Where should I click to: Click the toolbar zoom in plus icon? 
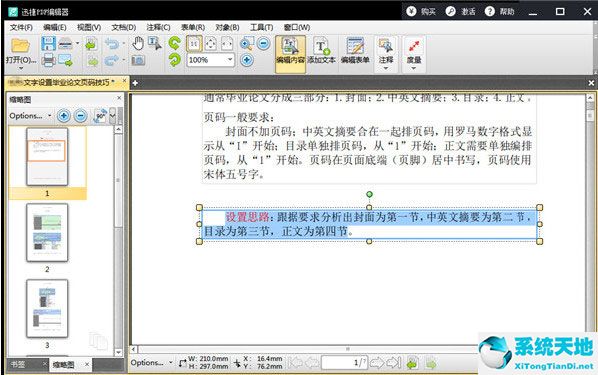point(247,60)
